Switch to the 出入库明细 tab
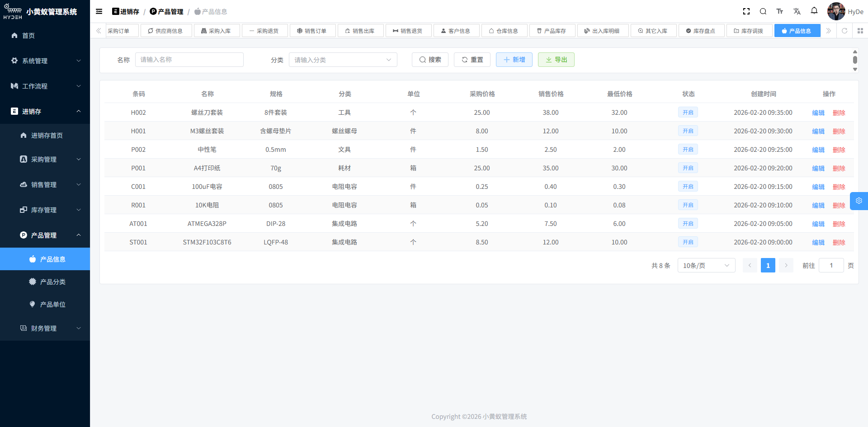The image size is (868, 427). [x=603, y=31]
